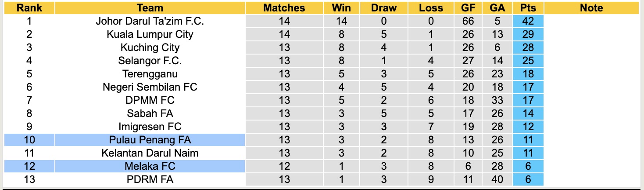Click the GA column header

497,8
